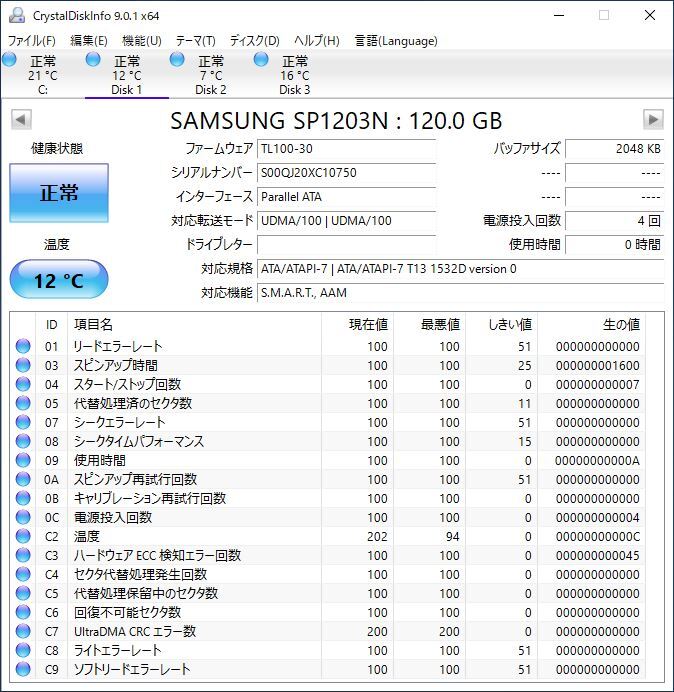Image resolution: width=674 pixels, height=692 pixels.
Task: Click the Disk 2 status orb
Action: coord(177,59)
